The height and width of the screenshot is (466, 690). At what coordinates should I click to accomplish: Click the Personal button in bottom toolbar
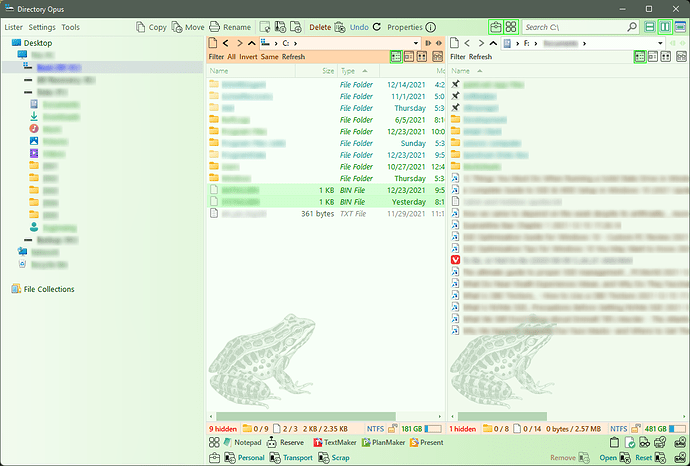pyautogui.click(x=245, y=458)
